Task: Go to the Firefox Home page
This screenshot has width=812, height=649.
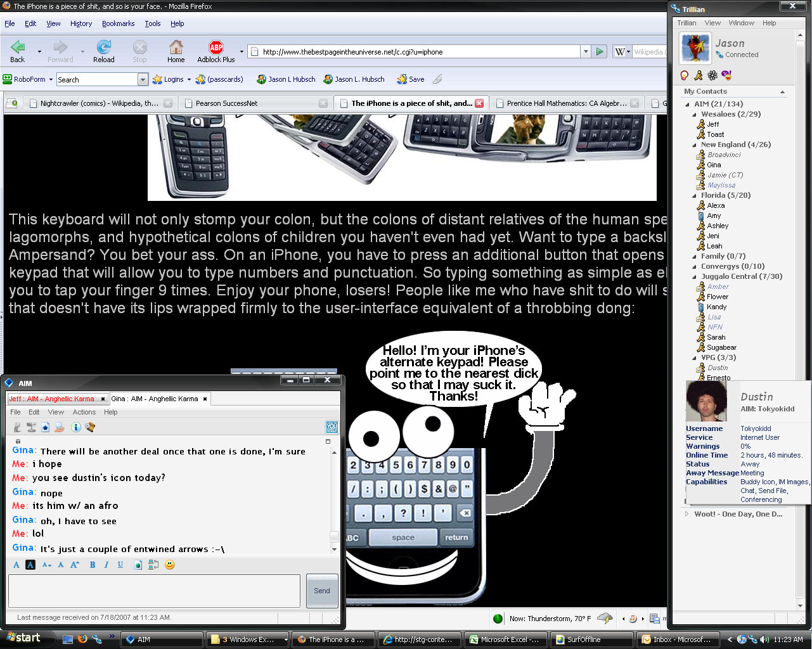Action: click(x=176, y=51)
